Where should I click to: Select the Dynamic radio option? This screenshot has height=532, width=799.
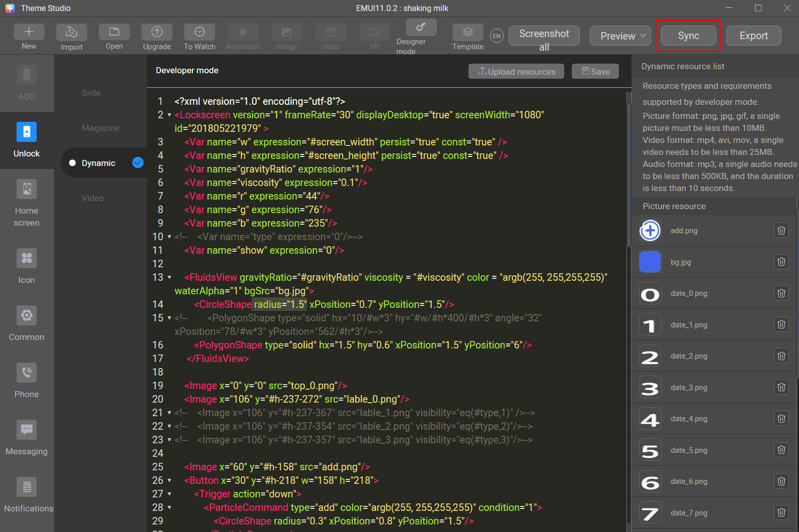click(x=72, y=163)
